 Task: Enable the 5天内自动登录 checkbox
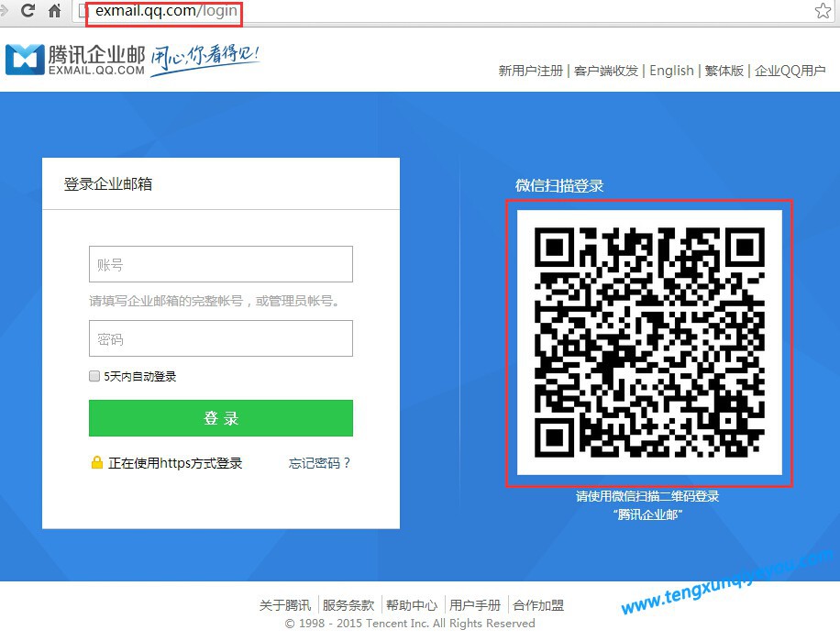(x=94, y=376)
